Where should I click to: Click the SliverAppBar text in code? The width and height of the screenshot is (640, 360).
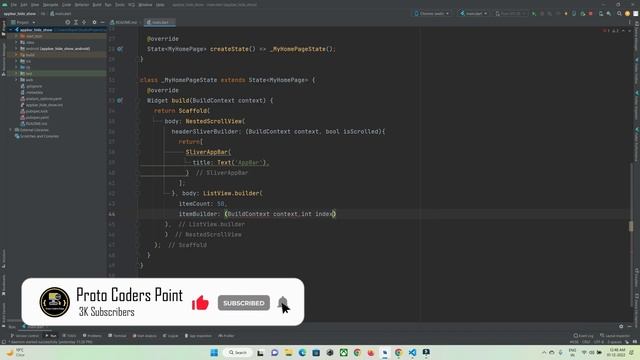click(207, 152)
